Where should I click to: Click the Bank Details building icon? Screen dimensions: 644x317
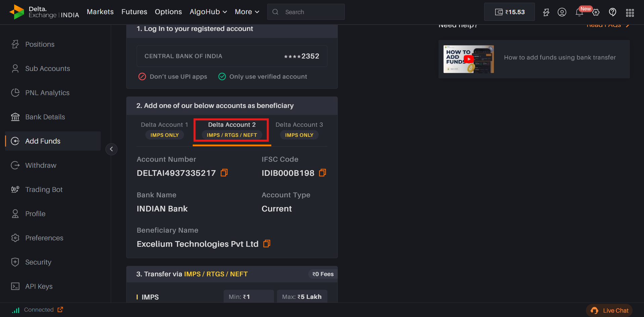pos(15,117)
